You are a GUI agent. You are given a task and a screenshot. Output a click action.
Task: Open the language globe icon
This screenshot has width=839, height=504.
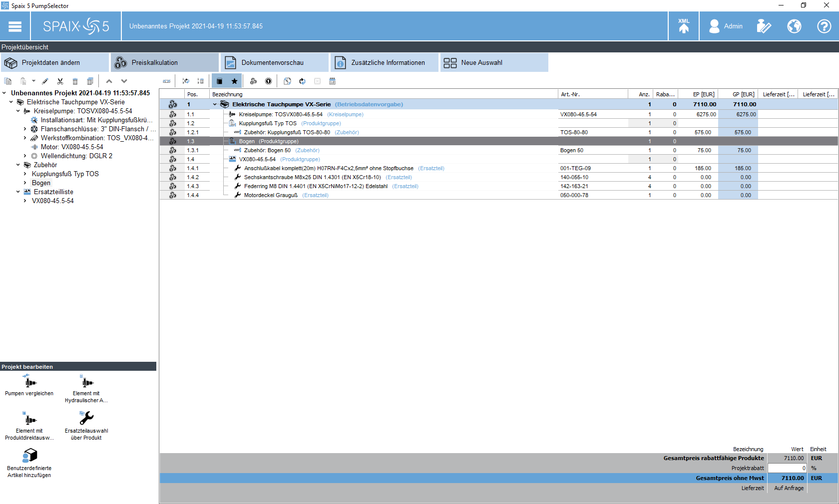pyautogui.click(x=794, y=26)
